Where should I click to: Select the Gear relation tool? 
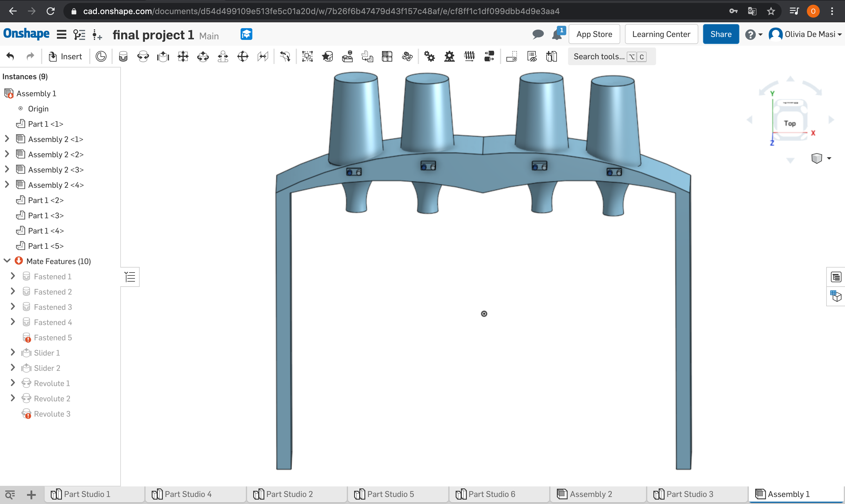click(x=429, y=56)
